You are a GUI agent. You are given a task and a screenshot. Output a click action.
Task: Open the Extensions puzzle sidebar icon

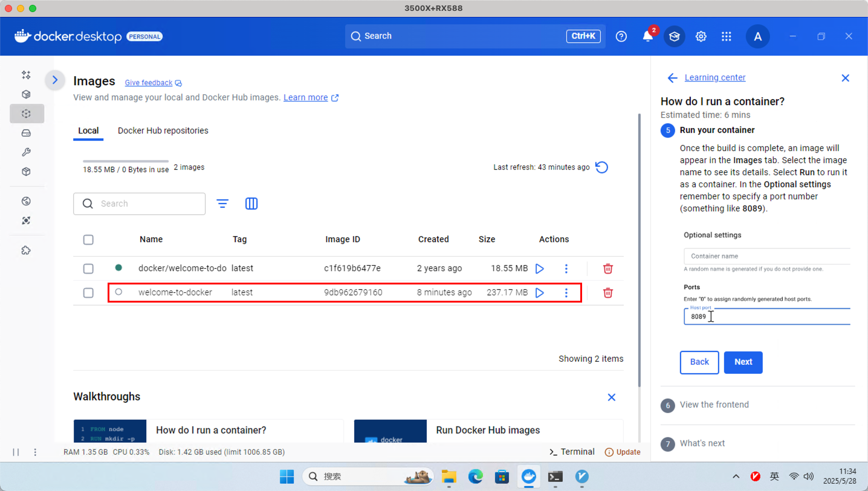26,250
